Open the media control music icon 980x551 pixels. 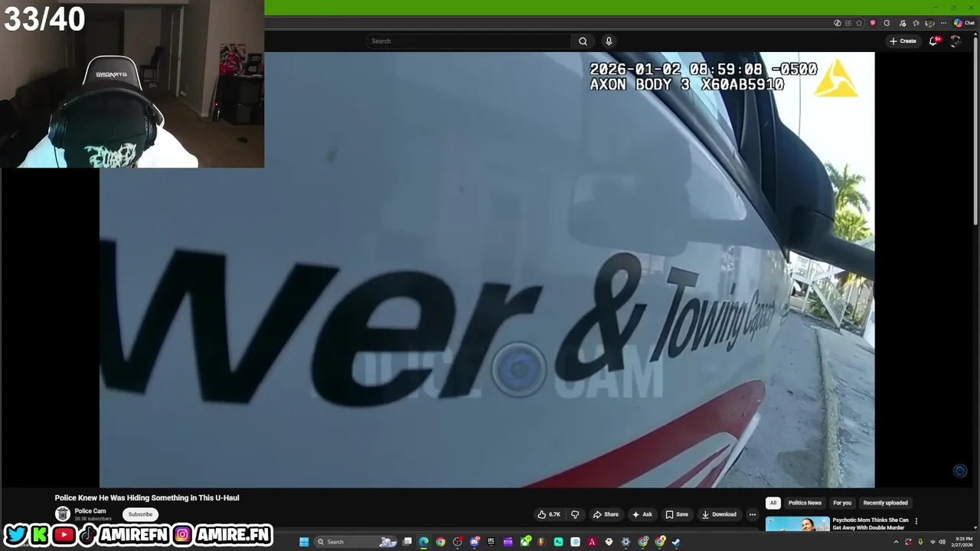[x=903, y=23]
